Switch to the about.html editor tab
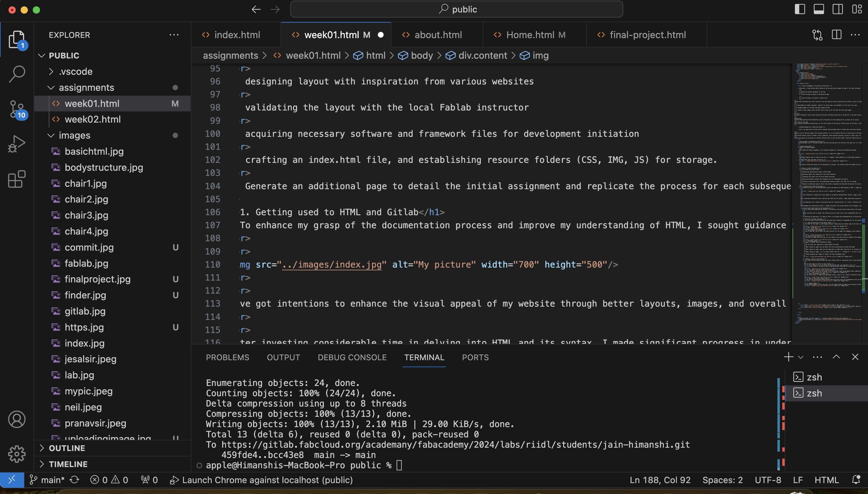This screenshot has width=868, height=494. [437, 35]
